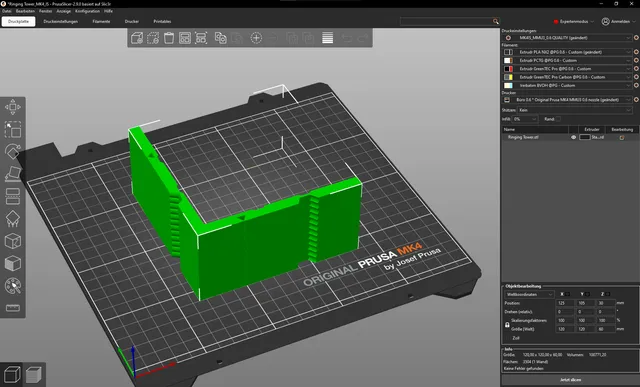Screen dimensions: 640x387
Task: Click the Undo arrow in the toolbar
Action: pos(347,38)
